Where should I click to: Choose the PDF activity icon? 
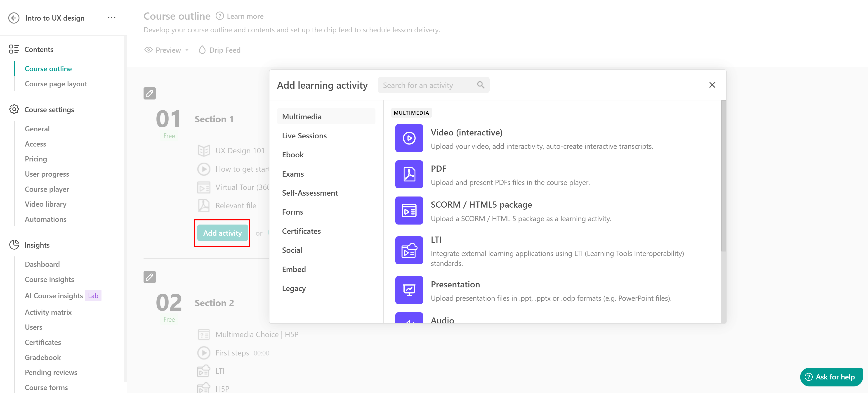[x=409, y=174]
